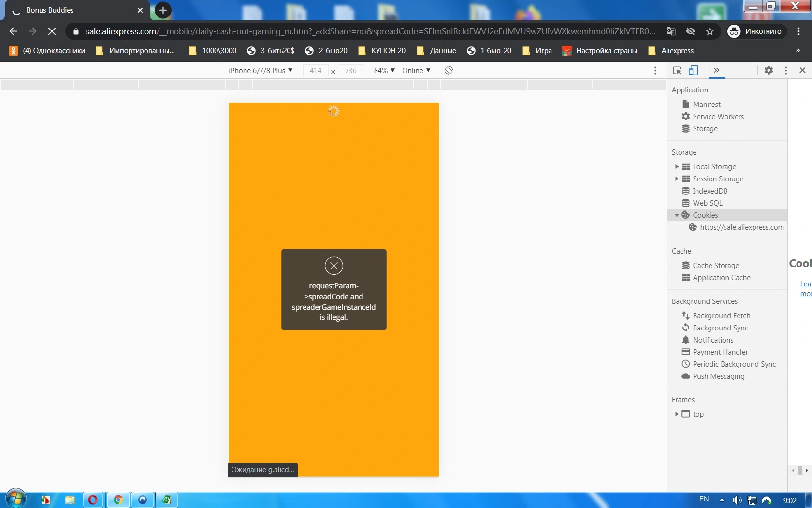
Task: Show more DevTools tabs chevron
Action: point(716,71)
